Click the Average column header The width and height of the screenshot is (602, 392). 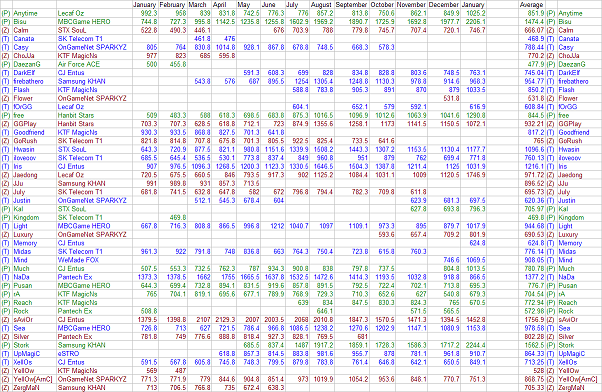[531, 5]
